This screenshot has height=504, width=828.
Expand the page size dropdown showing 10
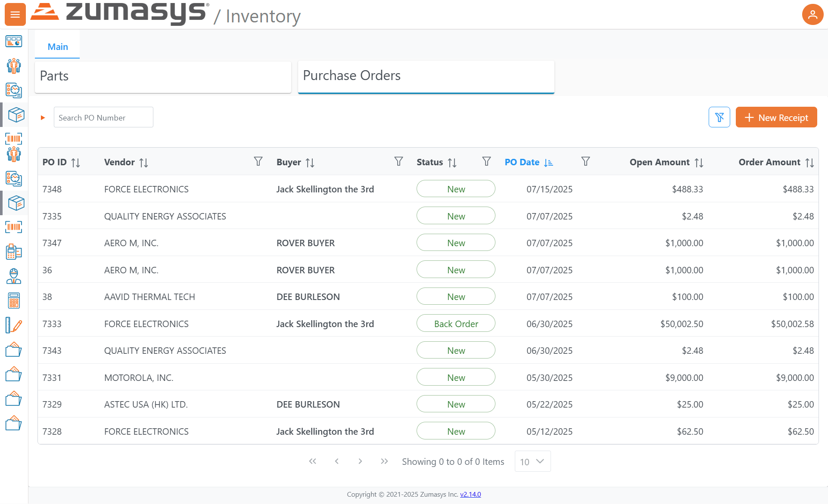click(x=532, y=461)
